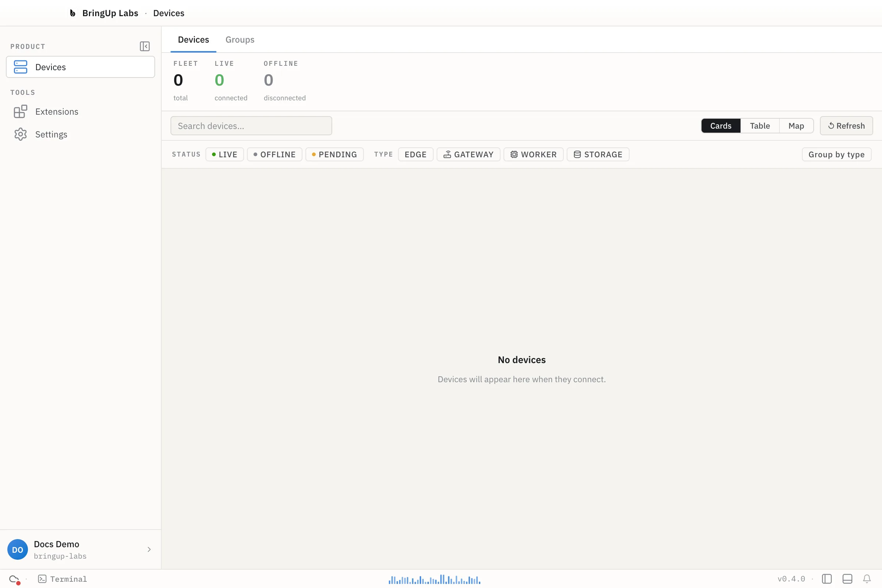Toggle the left sidebar layout icon
This screenshot has height=588, width=882.
(x=827, y=579)
